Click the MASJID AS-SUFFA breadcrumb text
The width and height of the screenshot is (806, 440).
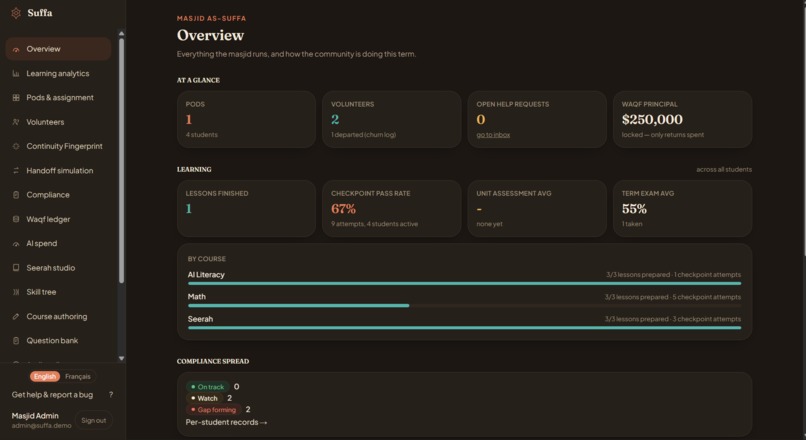(x=211, y=19)
